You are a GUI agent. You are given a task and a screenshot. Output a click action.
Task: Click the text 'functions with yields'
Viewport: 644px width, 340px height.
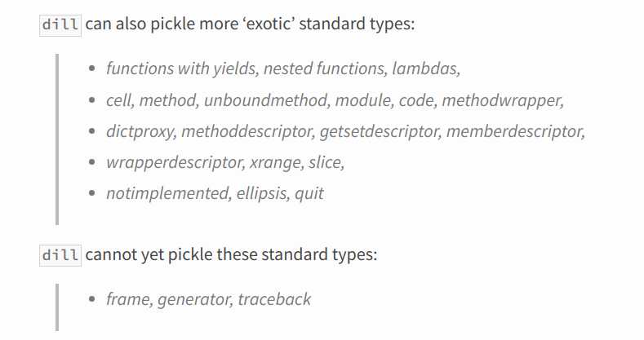point(180,68)
